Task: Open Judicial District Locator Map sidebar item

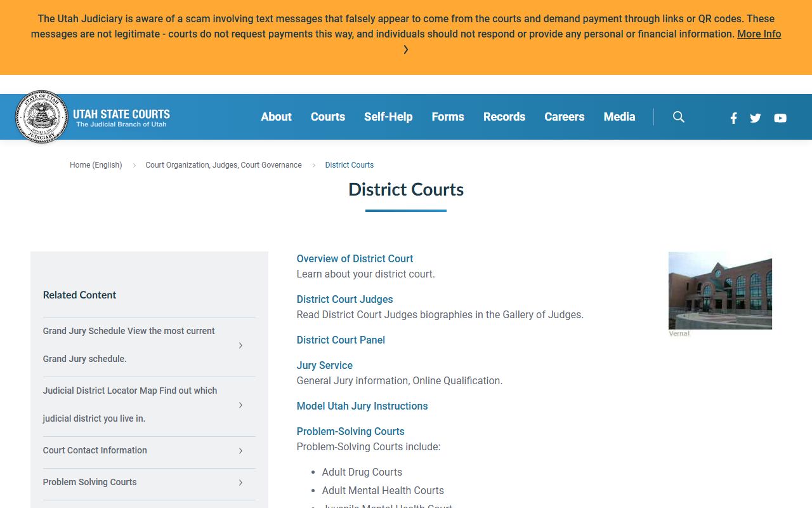Action: pyautogui.click(x=149, y=404)
